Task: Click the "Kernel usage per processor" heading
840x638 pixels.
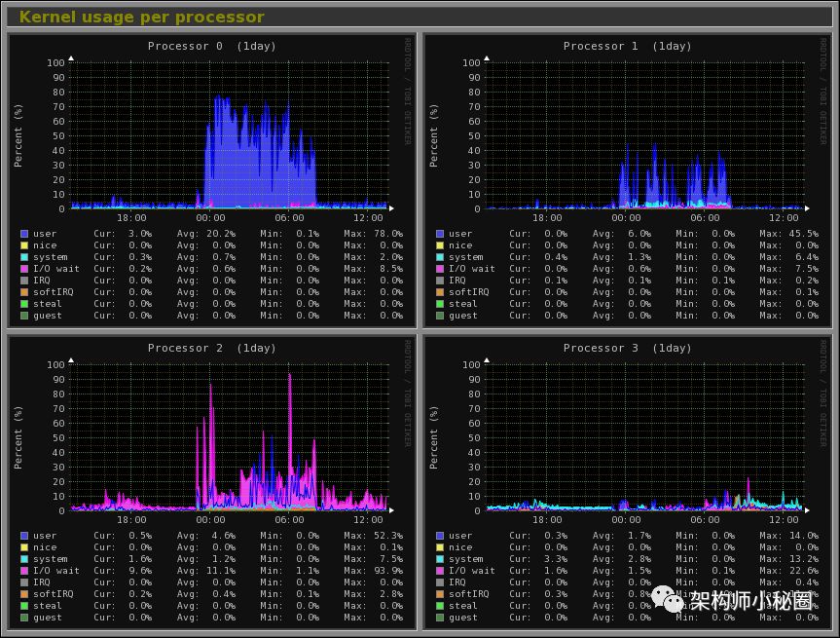Action: point(142,17)
